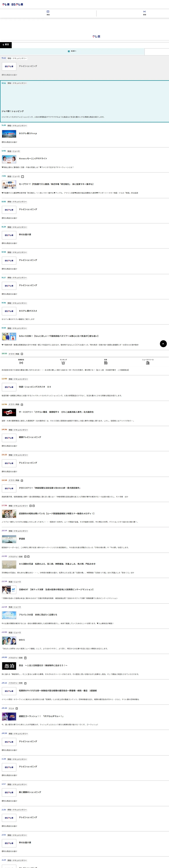Click the 夢遺産 thumbnail at 20:54

pyautogui.click(x=9, y=539)
